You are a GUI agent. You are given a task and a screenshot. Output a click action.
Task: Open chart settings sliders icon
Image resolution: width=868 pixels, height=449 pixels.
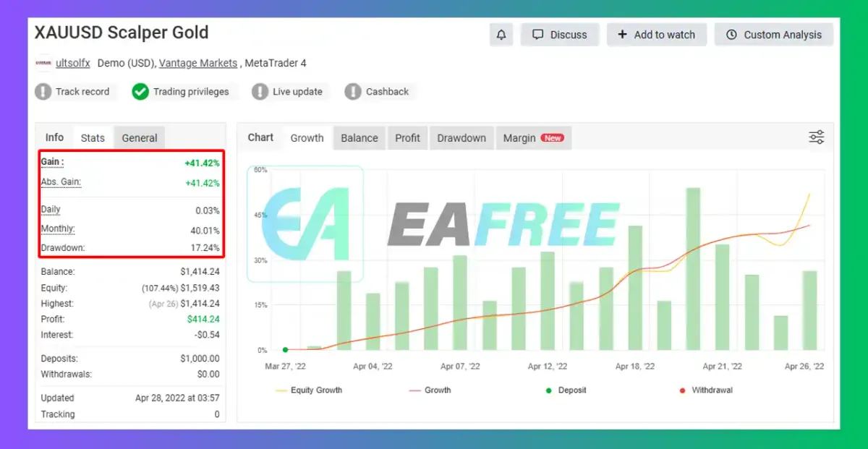817,137
